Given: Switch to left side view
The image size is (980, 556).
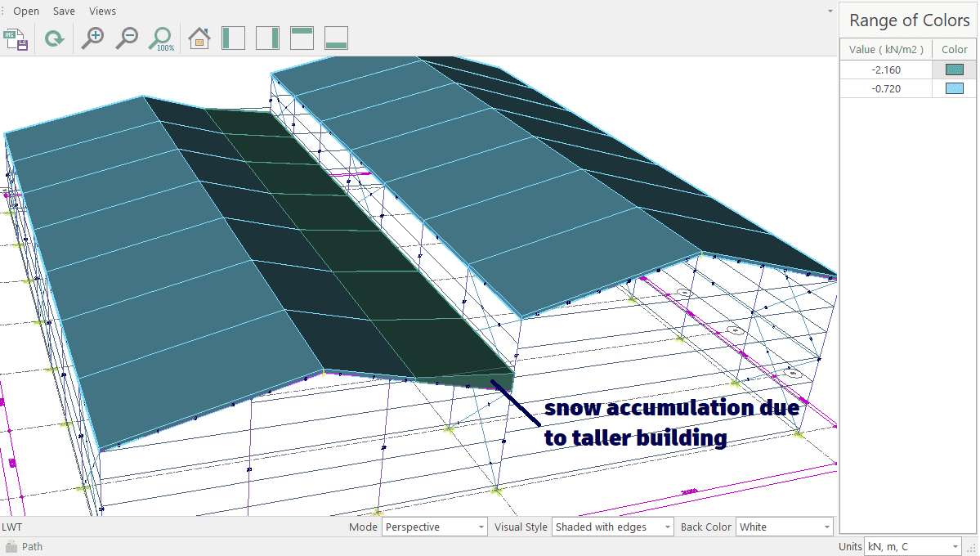Looking at the screenshot, I should [x=233, y=38].
